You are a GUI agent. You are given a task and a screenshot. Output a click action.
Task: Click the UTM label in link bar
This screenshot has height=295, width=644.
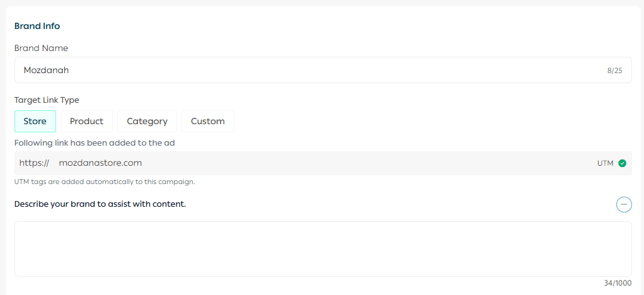[x=605, y=163]
